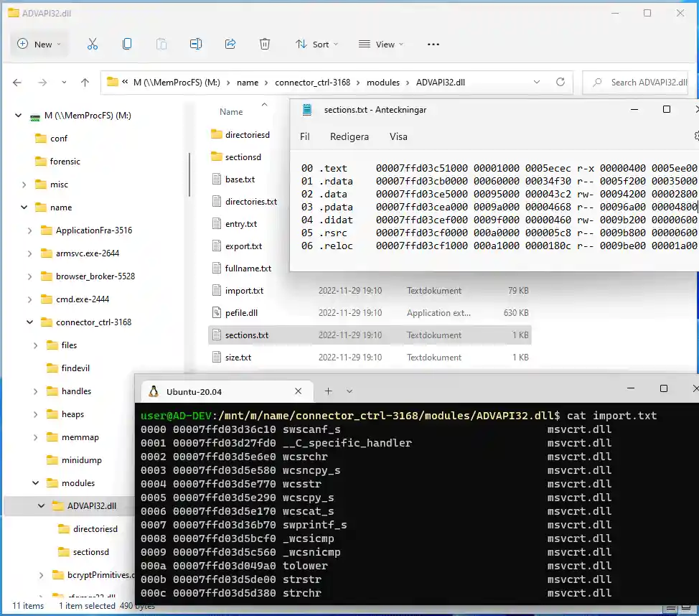The width and height of the screenshot is (699, 616).
Task: Click the Rename icon in toolbar
Action: pos(196,44)
